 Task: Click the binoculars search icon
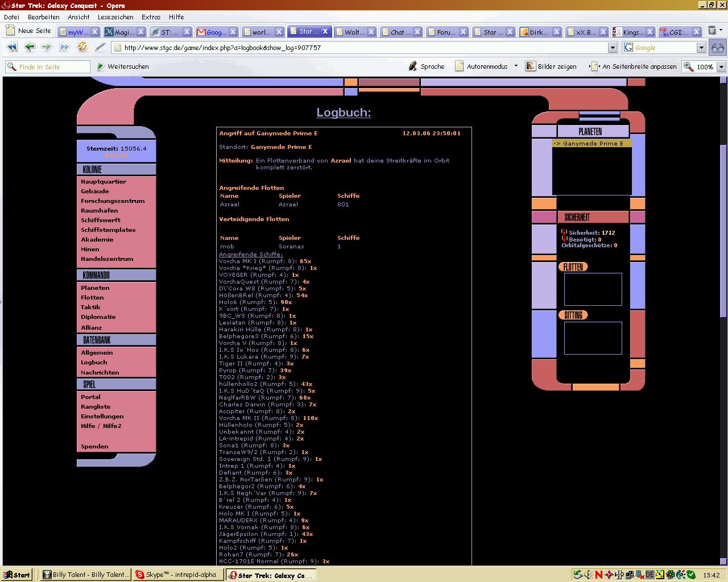click(718, 48)
